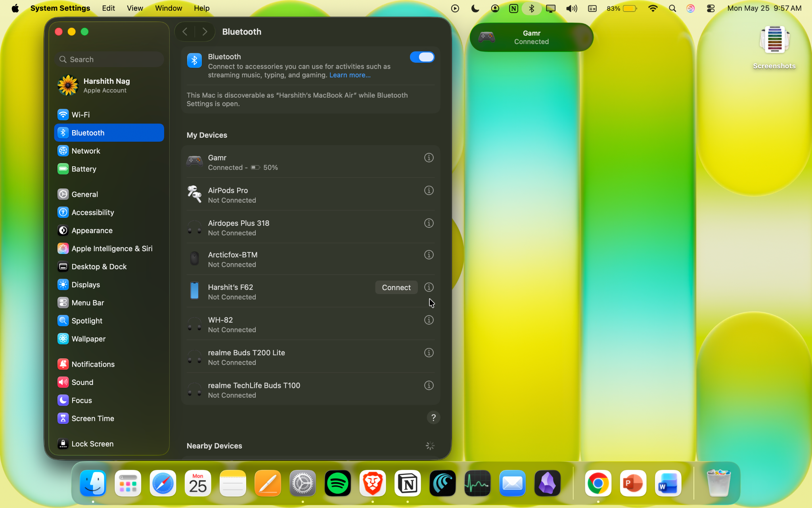812x508 pixels.
Task: Select the Gamr device row
Action: [310, 162]
